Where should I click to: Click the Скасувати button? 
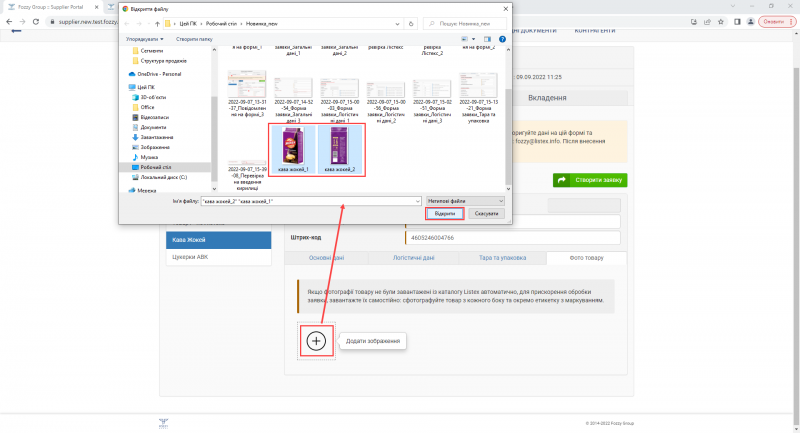click(486, 214)
